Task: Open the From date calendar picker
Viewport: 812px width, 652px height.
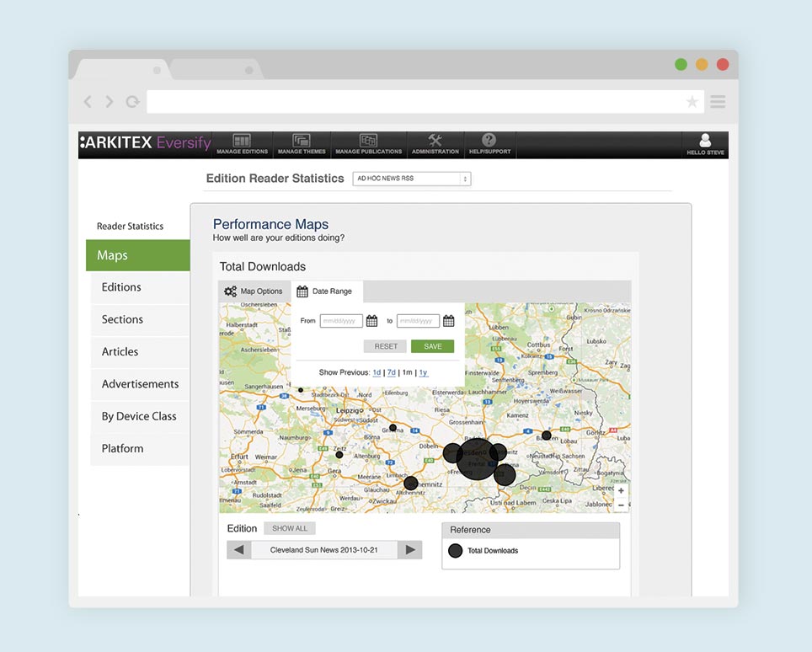Action: click(x=371, y=321)
